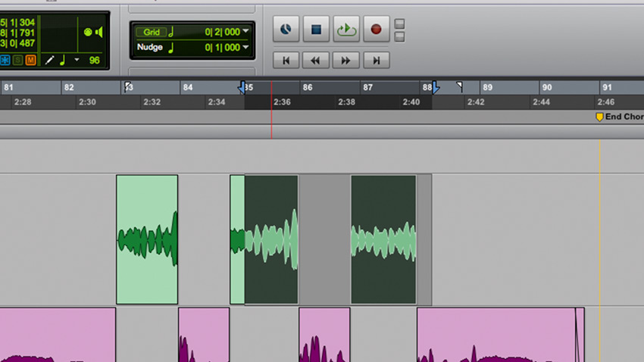Click the post-roll flag before bar 89
Screen dimensions: 644x362
460,86
